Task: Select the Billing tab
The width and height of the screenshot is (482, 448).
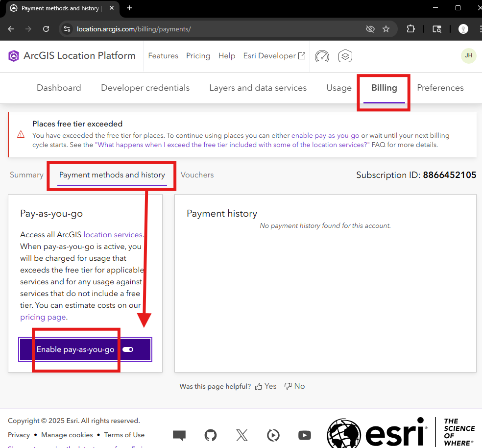Action: coord(384,88)
